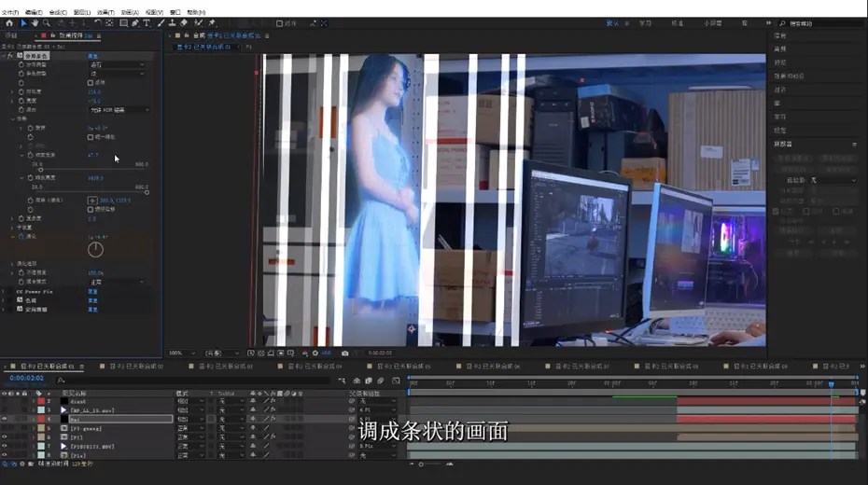Click the shy layers icon in timeline header

tap(357, 381)
